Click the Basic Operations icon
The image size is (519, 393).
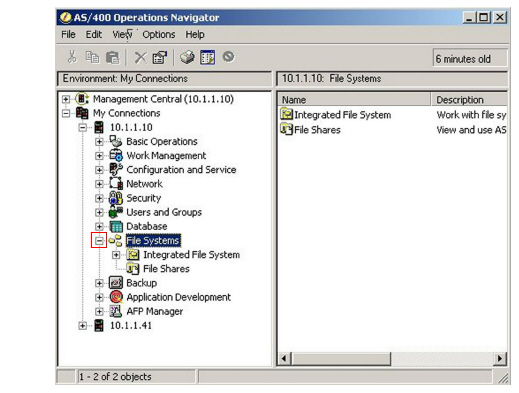tap(116, 141)
